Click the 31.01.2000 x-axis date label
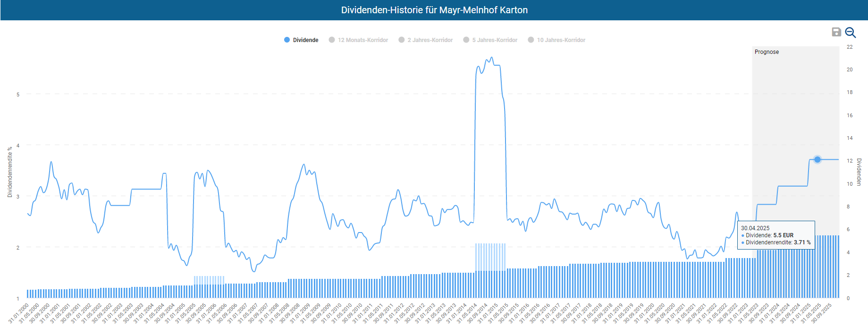Image resolution: width=868 pixels, height=328 pixels. (x=19, y=313)
